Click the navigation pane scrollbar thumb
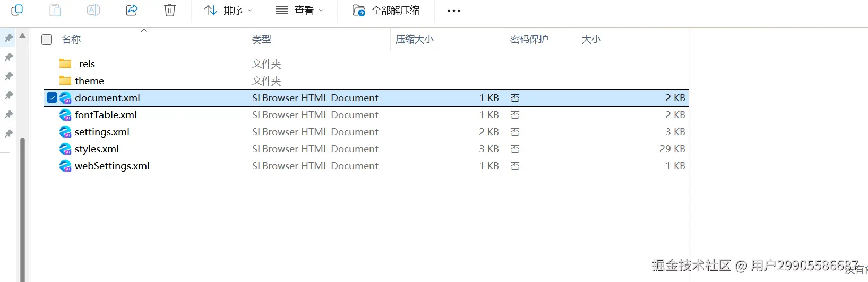868x282 pixels. click(22, 207)
